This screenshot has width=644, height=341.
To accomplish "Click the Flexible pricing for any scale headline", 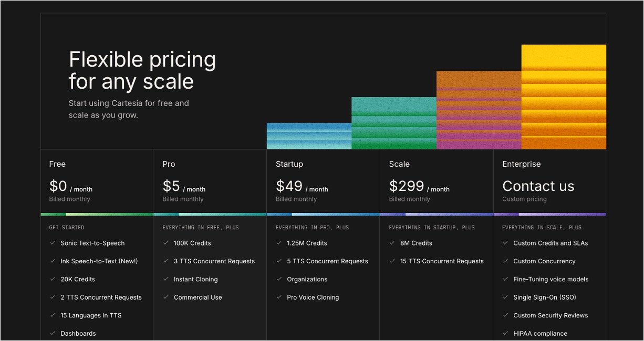I will (142, 70).
